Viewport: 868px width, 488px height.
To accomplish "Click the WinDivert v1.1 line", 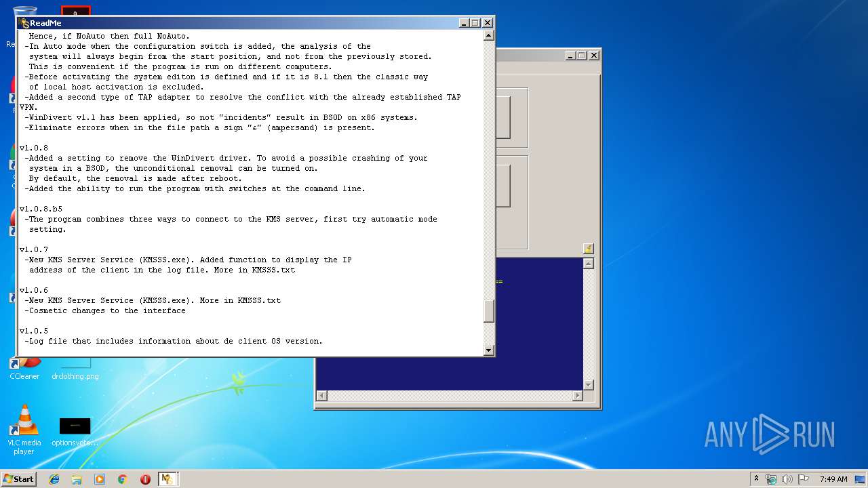I will point(221,117).
